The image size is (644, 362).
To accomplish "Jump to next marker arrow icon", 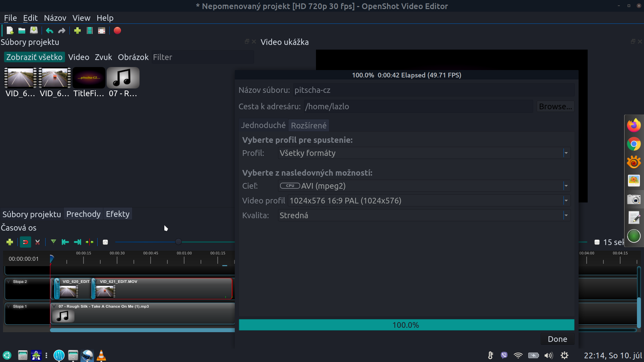I will pyautogui.click(x=77, y=242).
